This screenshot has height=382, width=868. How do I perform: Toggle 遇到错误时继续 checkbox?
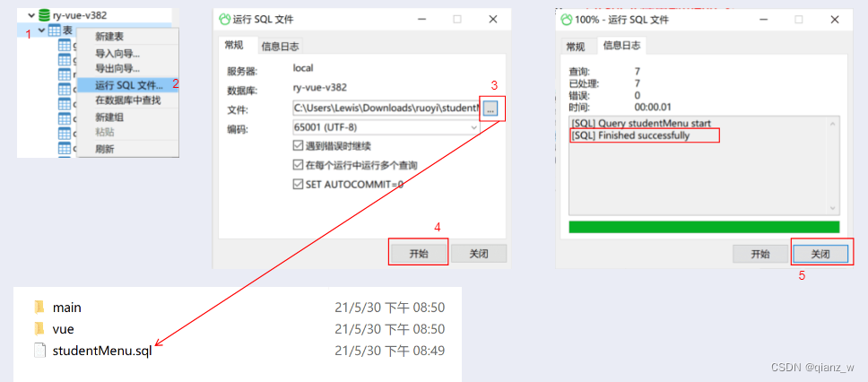tap(298, 146)
